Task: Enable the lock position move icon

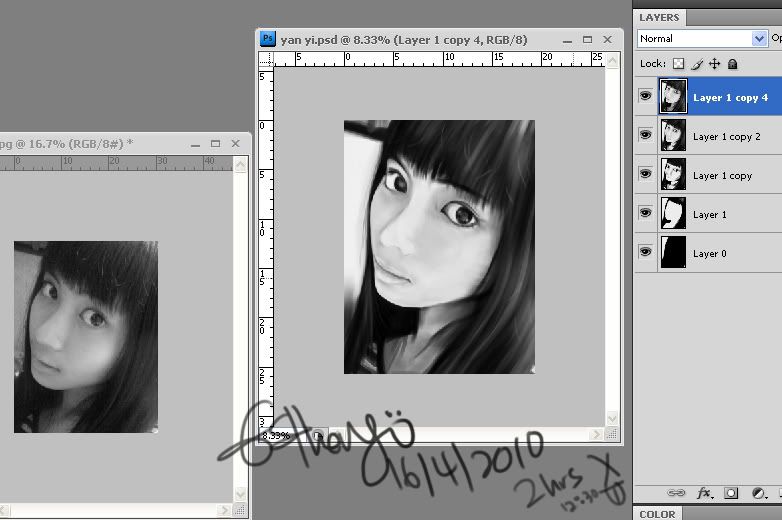Action: [x=714, y=64]
